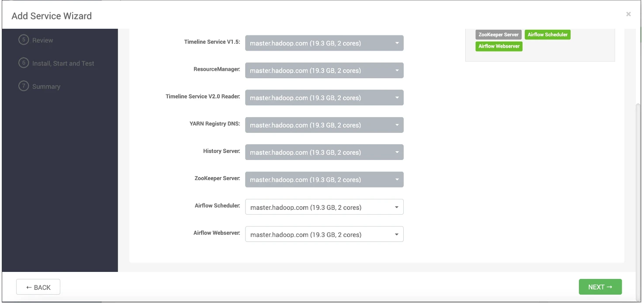Open Timeline Service V1.5 host dropdown

(x=324, y=43)
